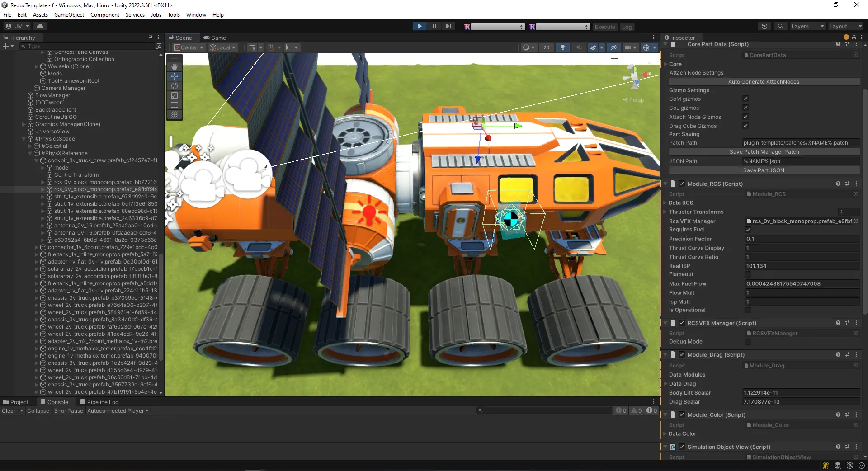The height and width of the screenshot is (471, 868).
Task: Select the Rect transform tool
Action: point(175,105)
